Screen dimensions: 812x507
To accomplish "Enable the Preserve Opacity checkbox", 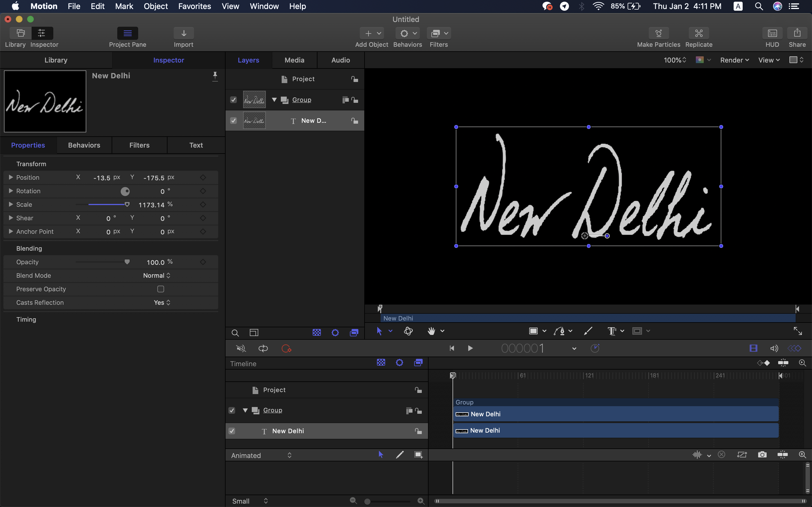I will [161, 289].
